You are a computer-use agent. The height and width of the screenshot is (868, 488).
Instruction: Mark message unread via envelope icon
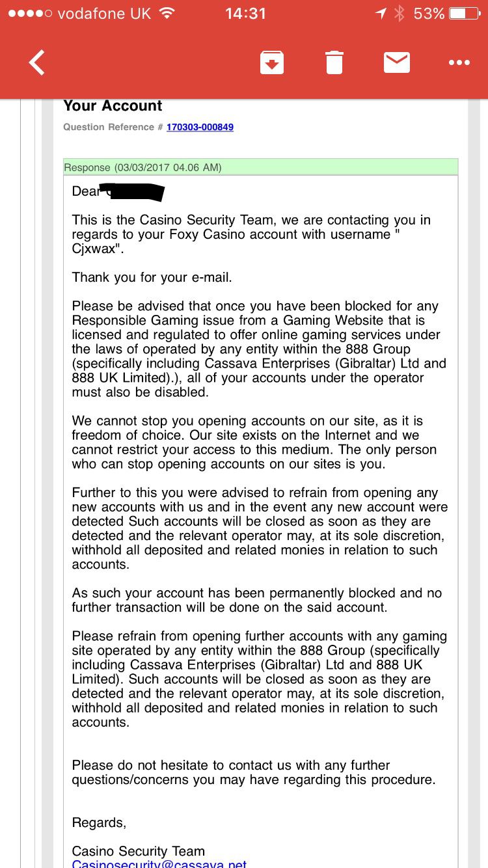tap(396, 63)
